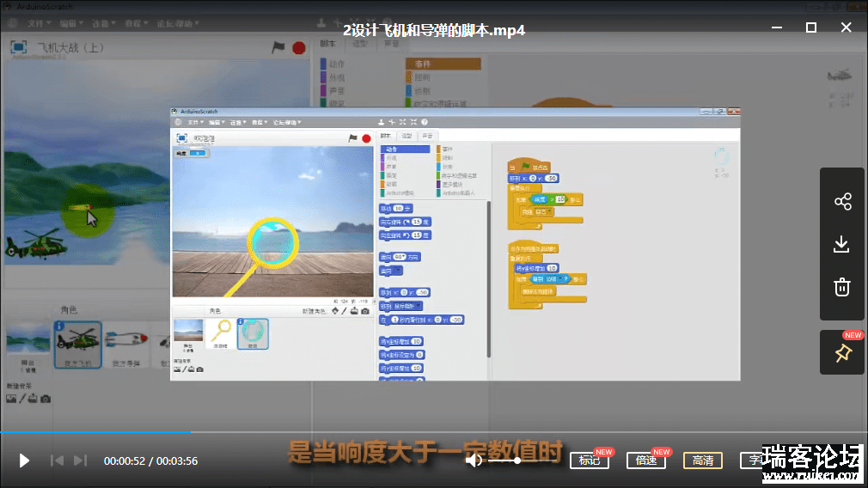868x488 pixels.
Task: Open the 倍速 playback speed menu
Action: [646, 461]
